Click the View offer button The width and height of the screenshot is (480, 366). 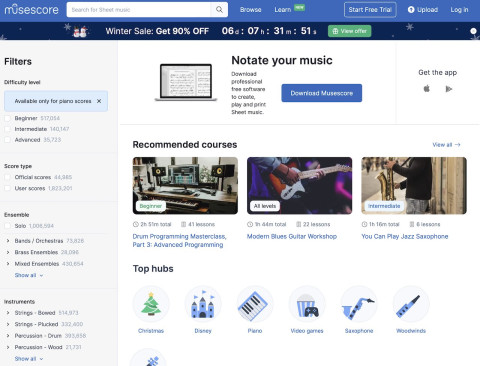point(350,31)
